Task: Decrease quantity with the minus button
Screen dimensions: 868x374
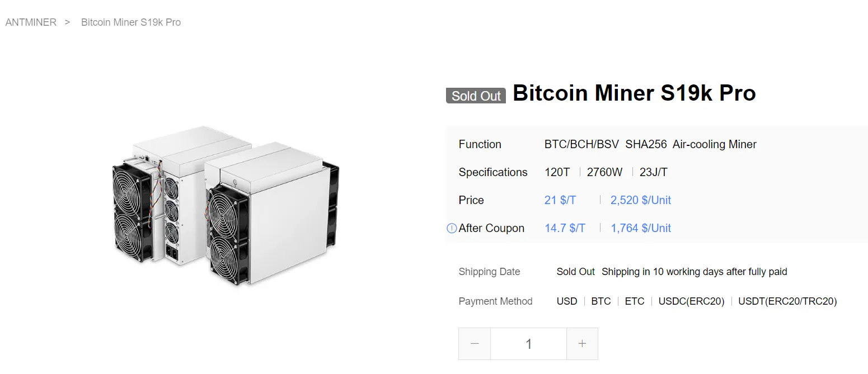Action: click(x=475, y=344)
